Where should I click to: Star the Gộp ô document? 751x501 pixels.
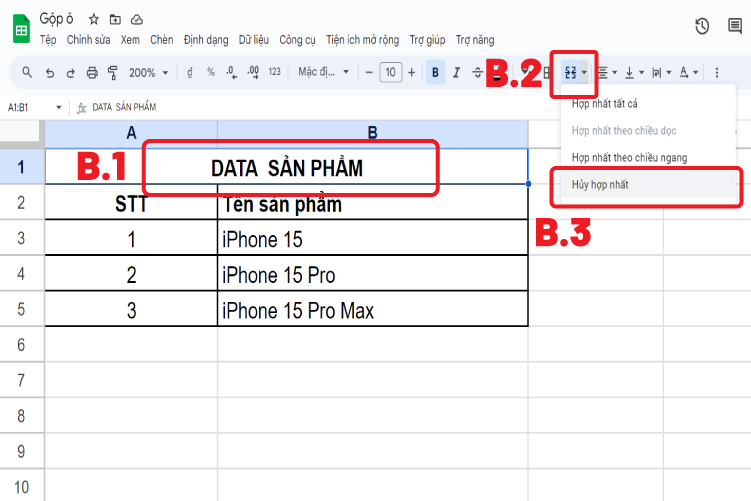(x=94, y=19)
